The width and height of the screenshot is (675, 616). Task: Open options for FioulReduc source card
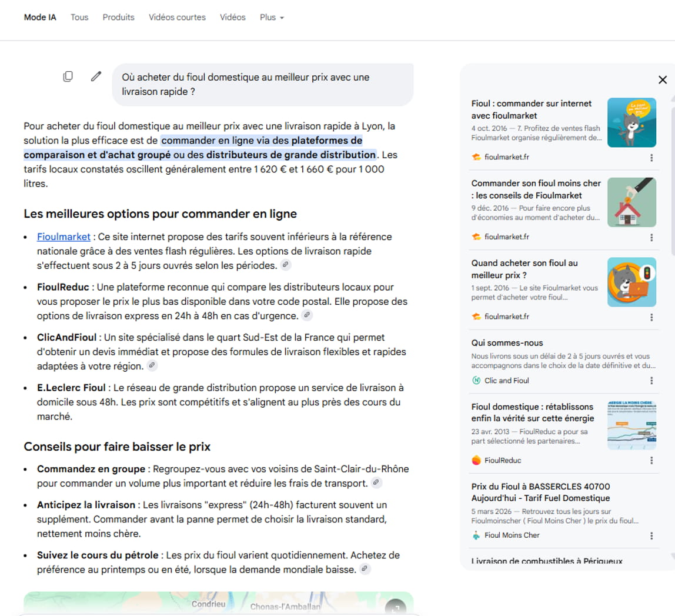click(651, 460)
